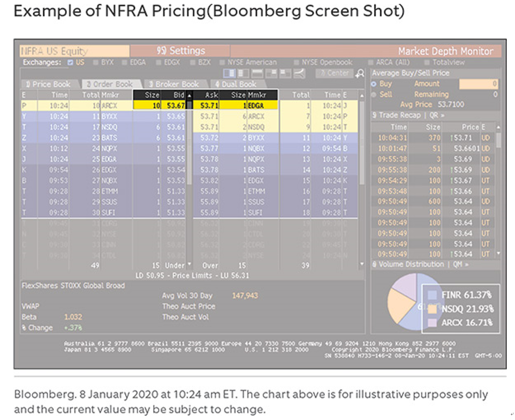Screen dimensions: 515x420
Task: Click the order book scroll-up arrow
Action: [362, 95]
